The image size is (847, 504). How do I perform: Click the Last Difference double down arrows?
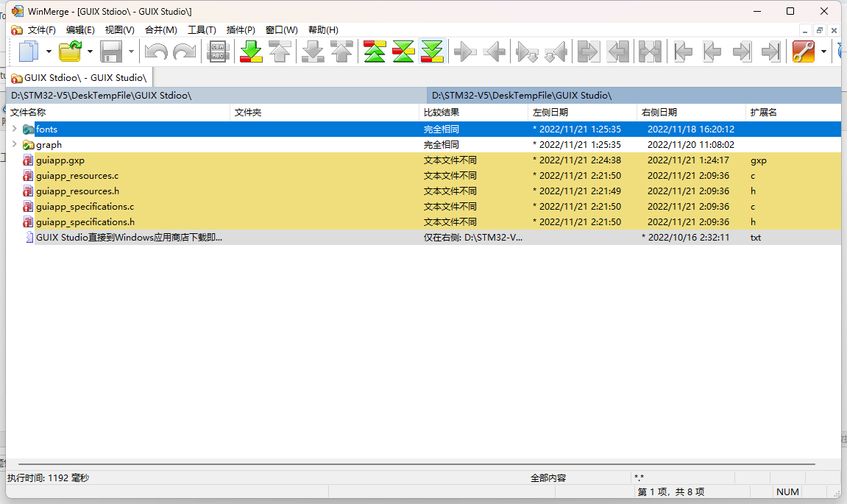pyautogui.click(x=432, y=52)
